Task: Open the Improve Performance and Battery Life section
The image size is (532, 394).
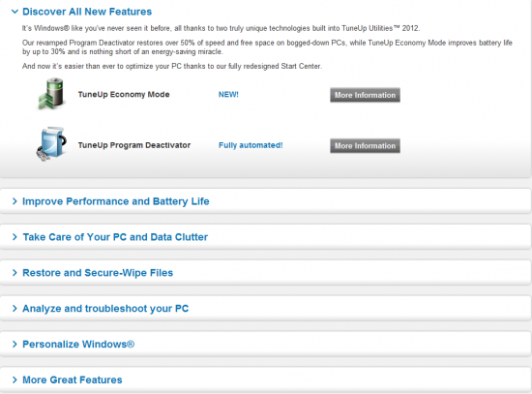Action: (116, 201)
